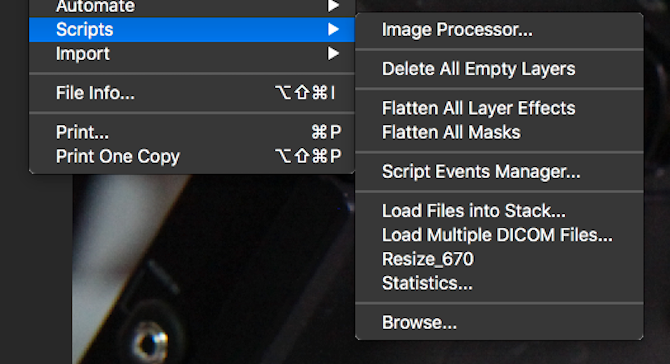The image size is (670, 364).
Task: Select Print One Copy
Action: [191, 156]
